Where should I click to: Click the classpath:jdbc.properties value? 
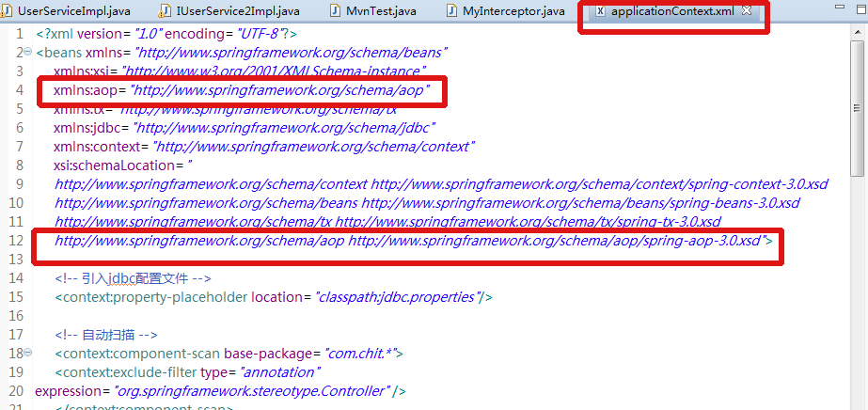[x=398, y=297]
